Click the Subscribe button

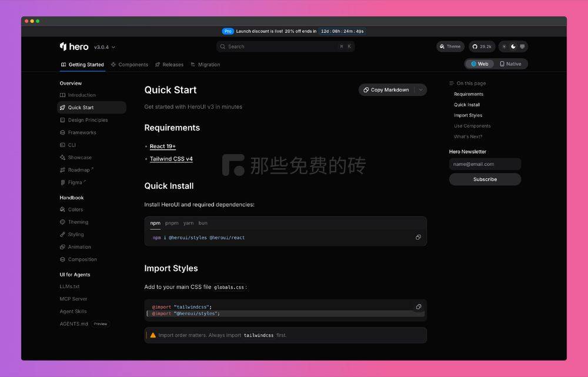coord(485,179)
